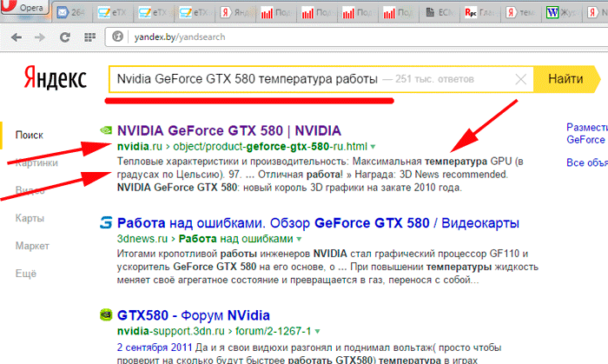Screen dimensions: 608x364
Task: Select Поиск in the left sidebar
Action: [29, 136]
